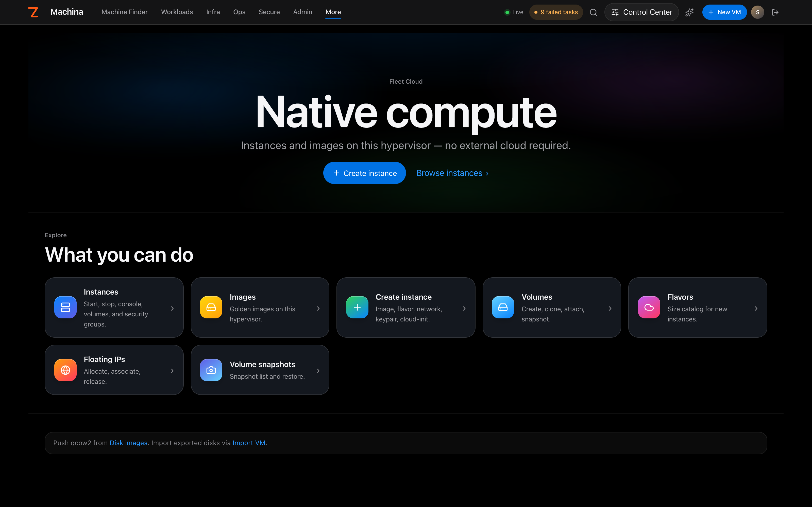The height and width of the screenshot is (507, 812).
Task: Click the sparkle AI assistant icon
Action: point(689,12)
